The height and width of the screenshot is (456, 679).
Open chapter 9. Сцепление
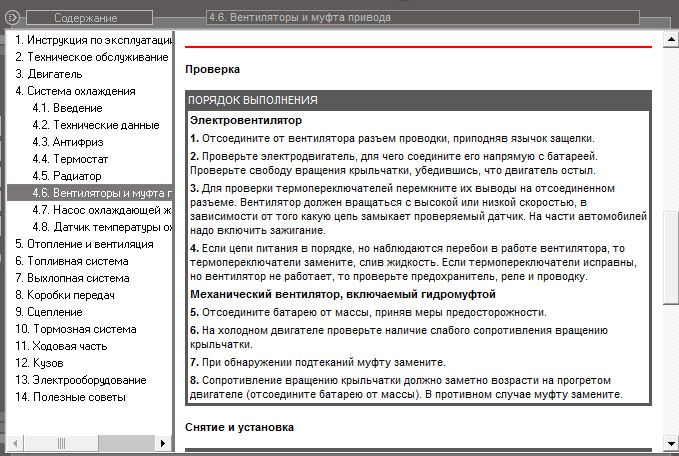click(x=48, y=312)
